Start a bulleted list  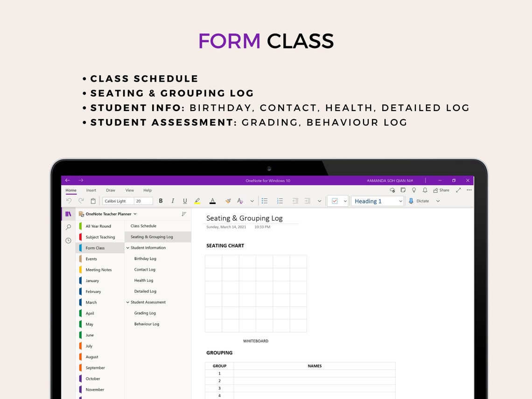pyautogui.click(x=265, y=201)
